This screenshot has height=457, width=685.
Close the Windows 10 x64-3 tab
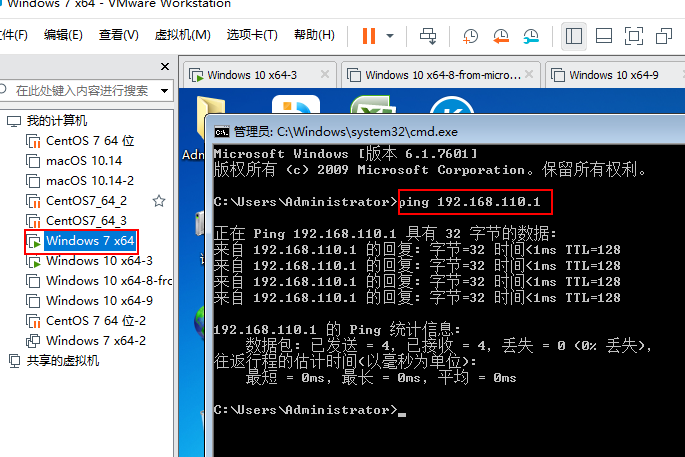(x=325, y=74)
